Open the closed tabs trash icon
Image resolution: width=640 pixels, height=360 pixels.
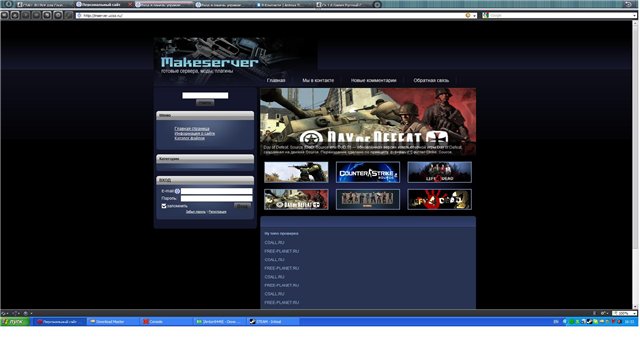629,4
